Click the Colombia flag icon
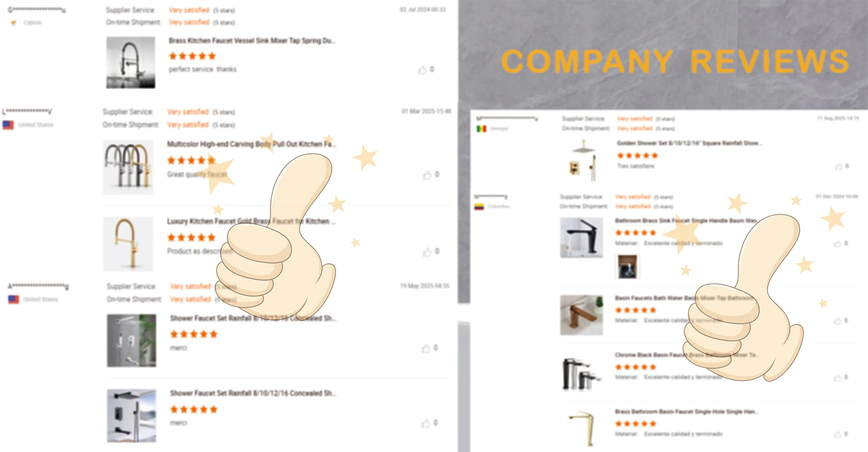Viewport: 868px width, 452px height. tap(479, 207)
